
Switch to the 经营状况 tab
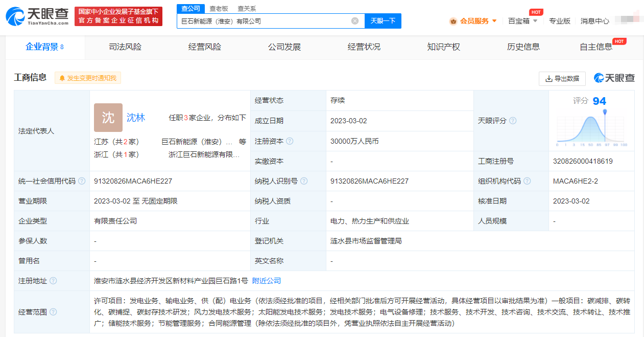click(364, 47)
